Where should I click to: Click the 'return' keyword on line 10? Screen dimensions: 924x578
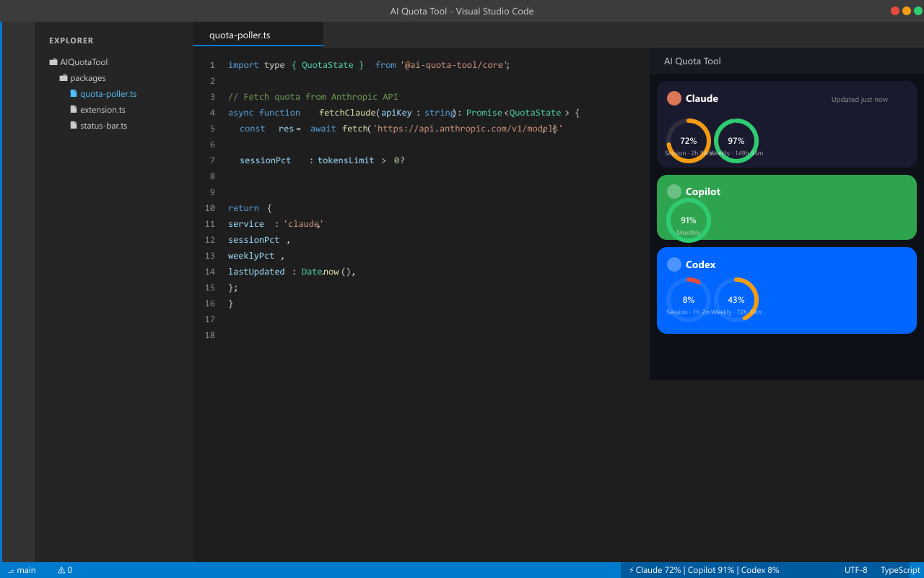[x=243, y=208]
